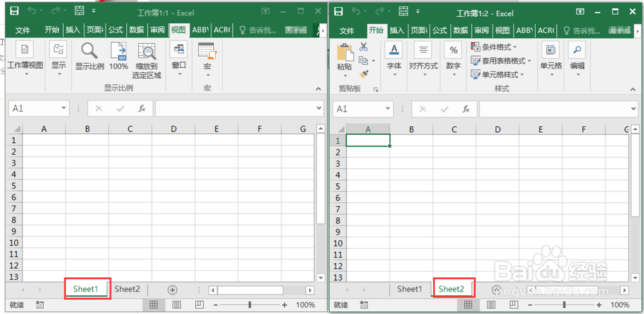Viewport: 644px width, 314px height.
Task: Click the 100% zoom level in the right status bar
Action: coord(620,305)
